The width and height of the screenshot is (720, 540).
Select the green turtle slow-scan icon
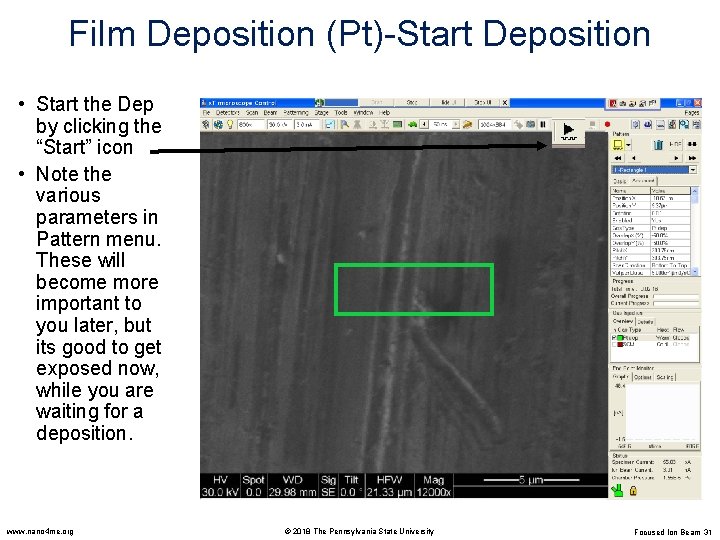tap(412, 124)
